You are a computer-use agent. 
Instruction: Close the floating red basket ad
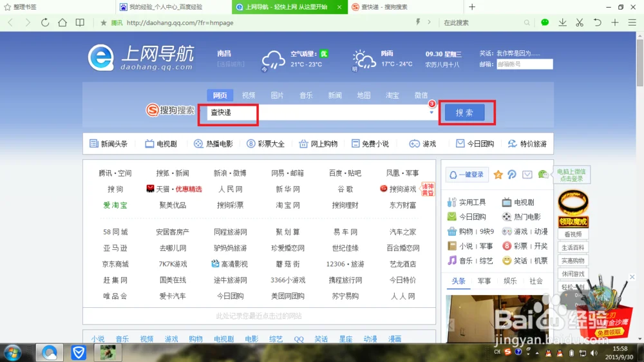[632, 277]
